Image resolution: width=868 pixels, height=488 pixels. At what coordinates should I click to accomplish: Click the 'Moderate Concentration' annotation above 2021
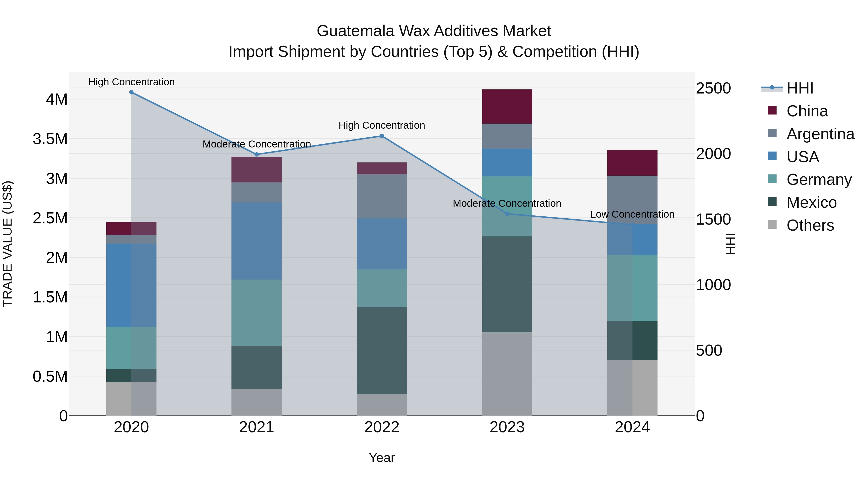257,144
